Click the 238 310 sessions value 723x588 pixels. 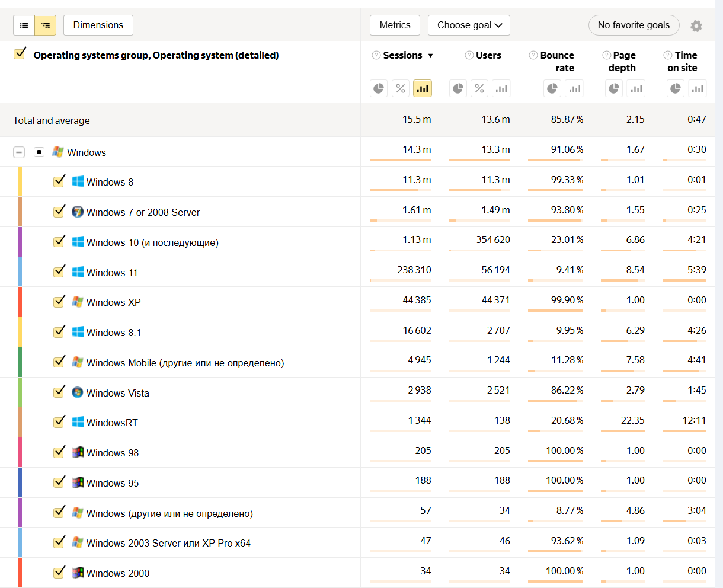point(414,270)
